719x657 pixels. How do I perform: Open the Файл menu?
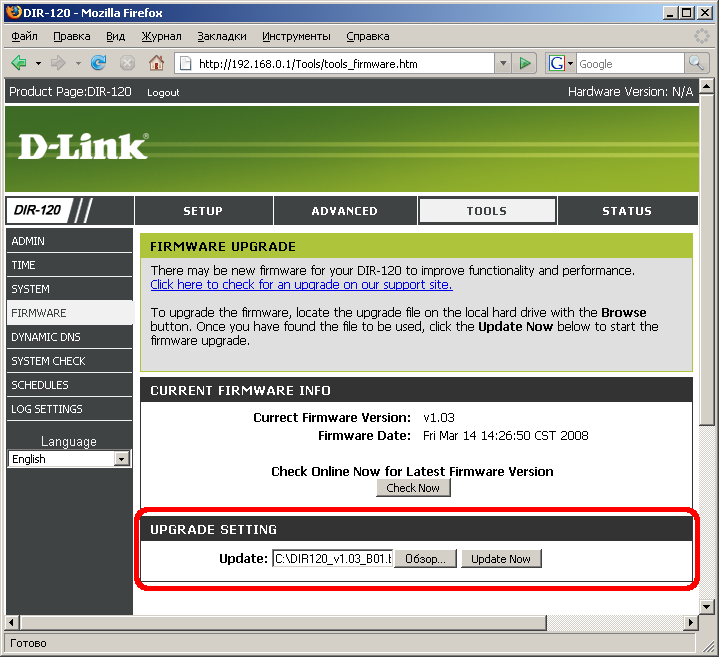(24, 36)
